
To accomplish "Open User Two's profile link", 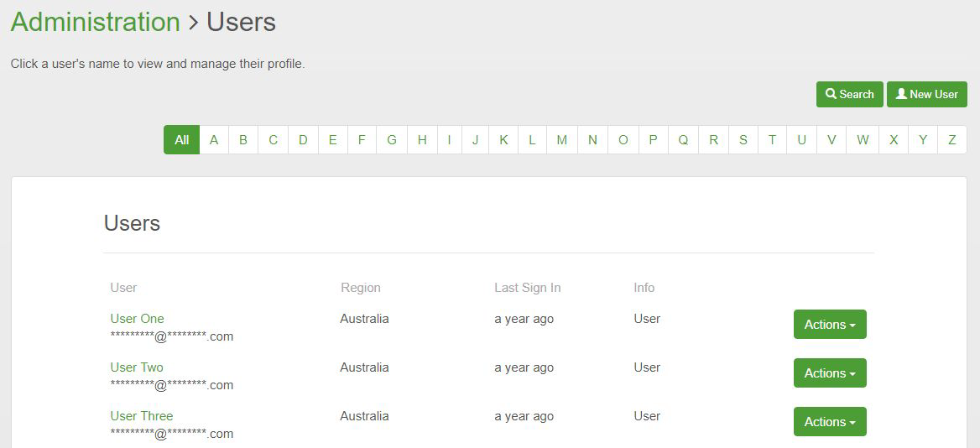I will 137,367.
